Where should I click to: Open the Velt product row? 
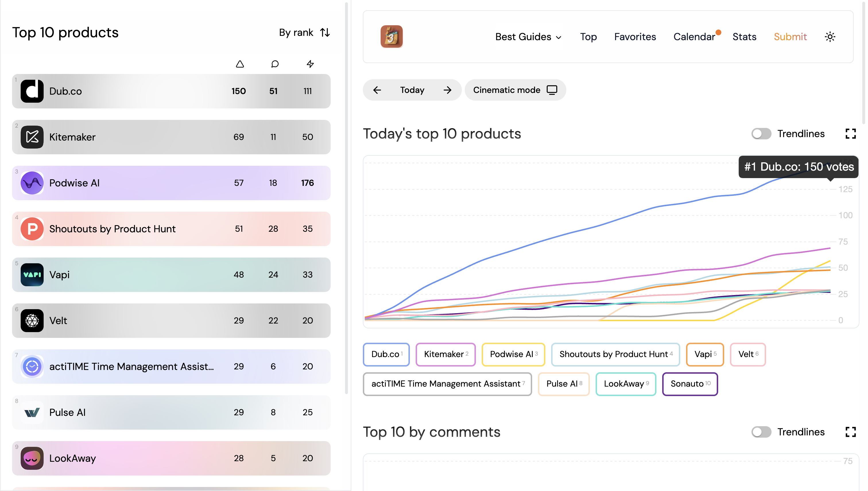coord(171,320)
